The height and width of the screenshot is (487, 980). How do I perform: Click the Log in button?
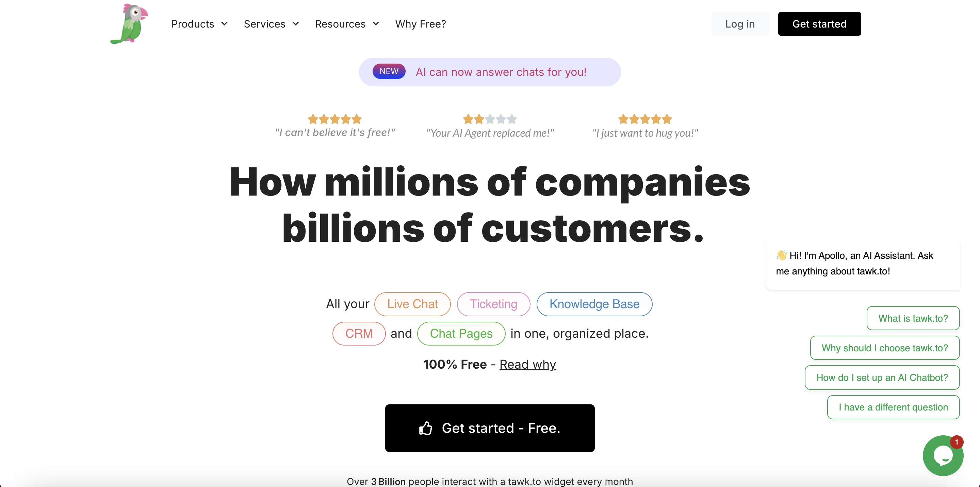(x=739, y=24)
